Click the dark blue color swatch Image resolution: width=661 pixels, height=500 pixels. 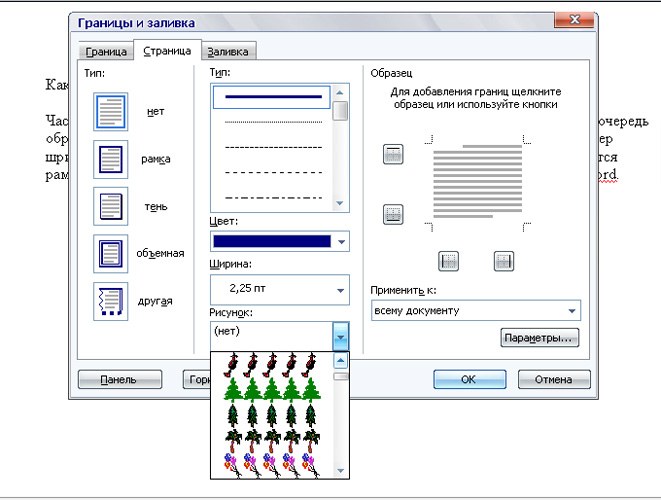tap(272, 241)
